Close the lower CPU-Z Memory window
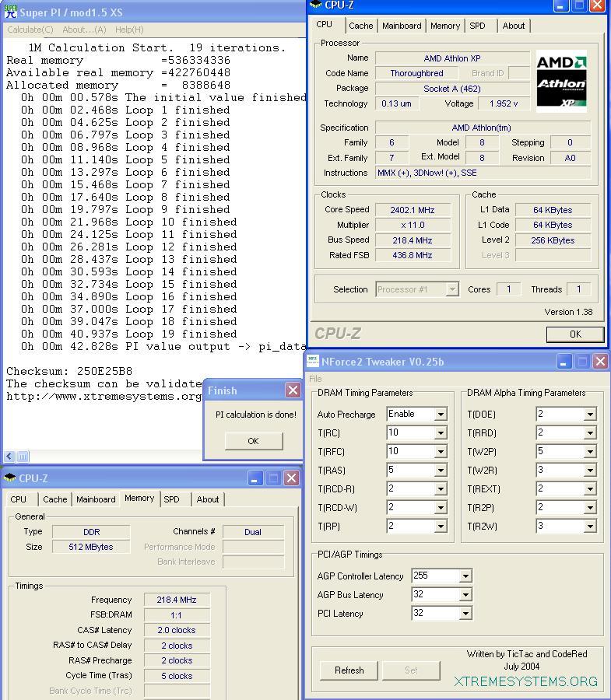The height and width of the screenshot is (700, 611). [292, 478]
